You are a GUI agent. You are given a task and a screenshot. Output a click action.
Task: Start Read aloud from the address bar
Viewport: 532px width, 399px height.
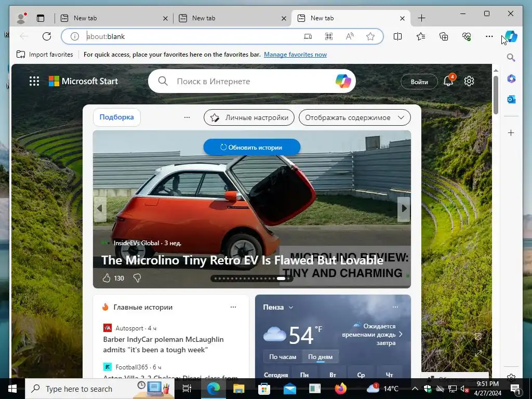point(350,36)
